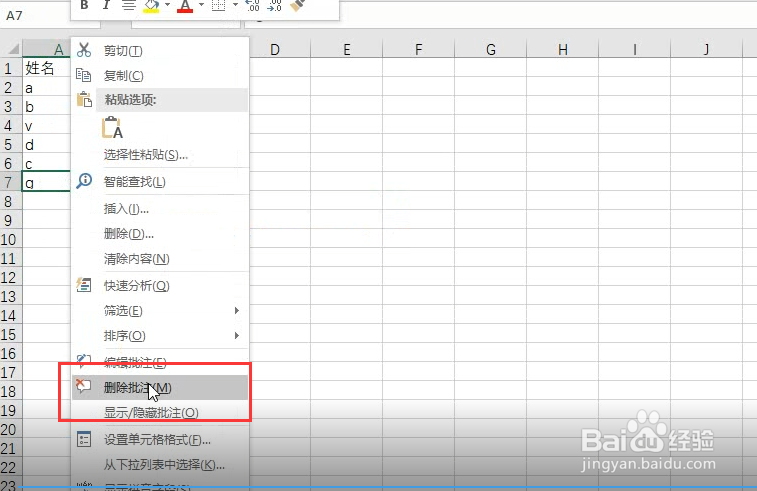Click the scissors cut icon
Screen dimensions: 757x491
[x=84, y=50]
